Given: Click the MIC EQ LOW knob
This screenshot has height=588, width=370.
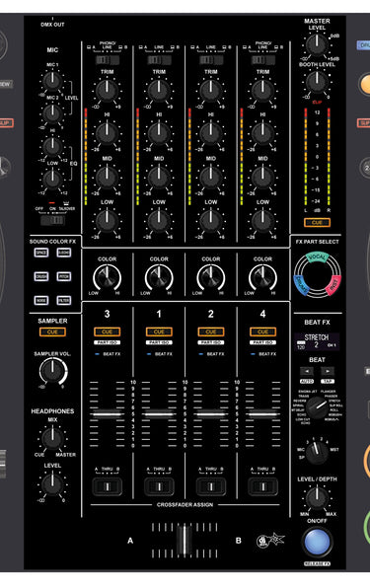Looking at the screenshot, I should (52, 180).
